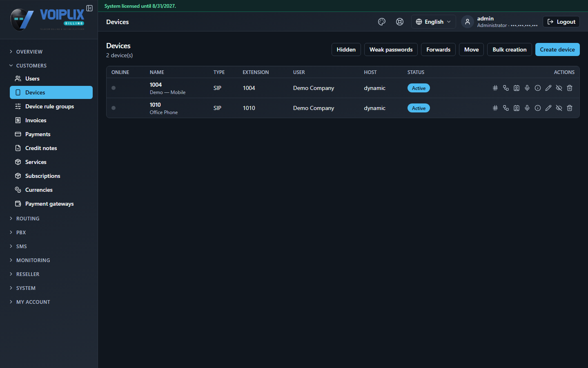Collapse the sidebar with the panel icon

[89, 8]
